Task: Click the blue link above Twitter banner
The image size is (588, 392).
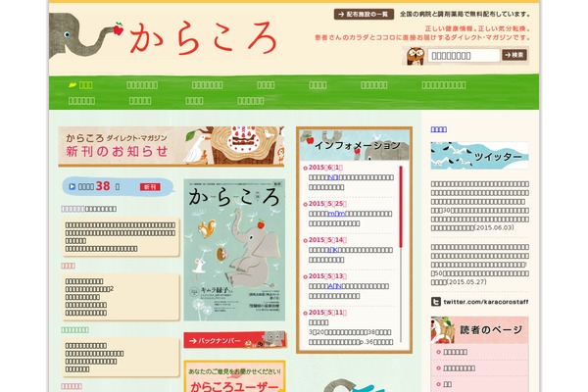Action: pos(438,129)
